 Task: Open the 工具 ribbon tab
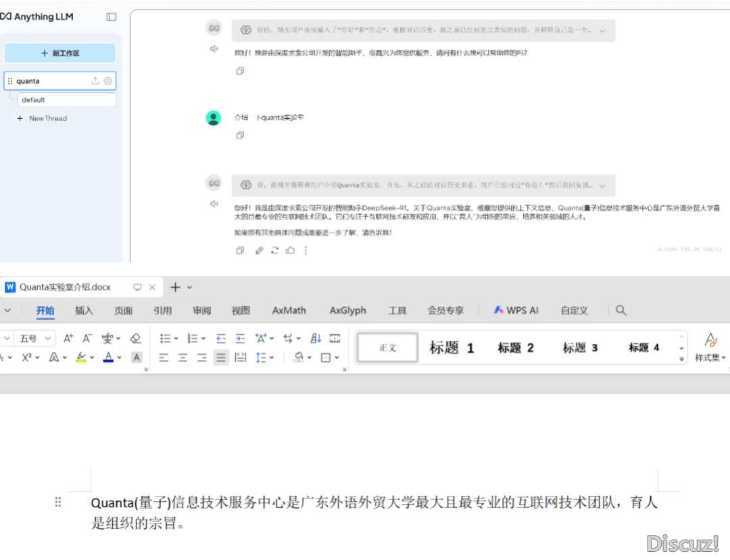click(397, 311)
